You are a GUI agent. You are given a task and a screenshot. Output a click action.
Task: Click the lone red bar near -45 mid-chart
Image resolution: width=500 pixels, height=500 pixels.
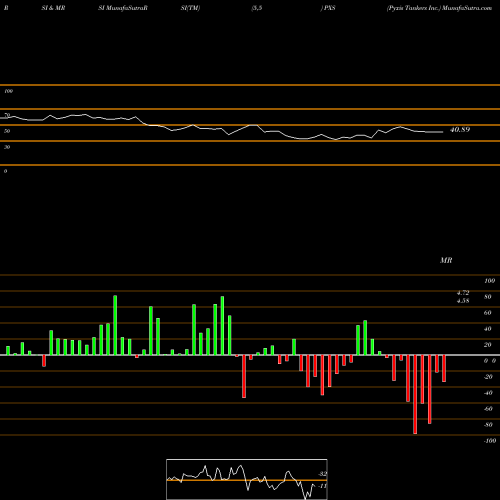pyautogui.click(x=244, y=376)
